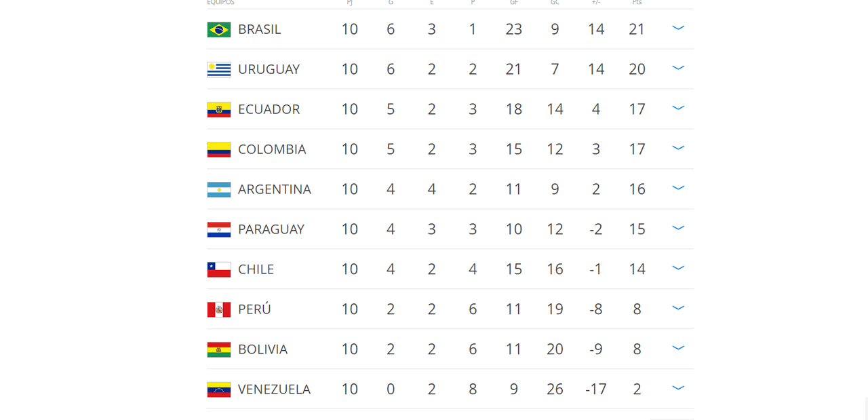Click the Brazil flag icon
Image resolution: width=868 pixels, height=420 pixels.
coord(218,29)
